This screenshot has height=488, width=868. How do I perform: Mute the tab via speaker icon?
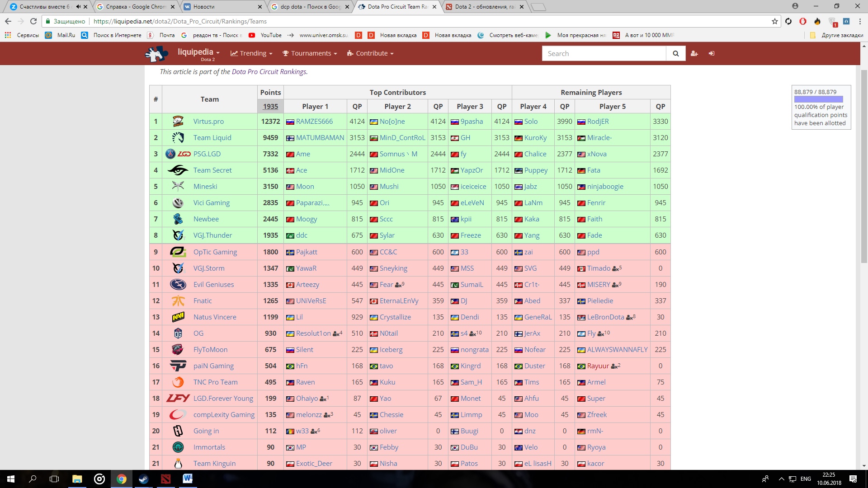tap(78, 7)
